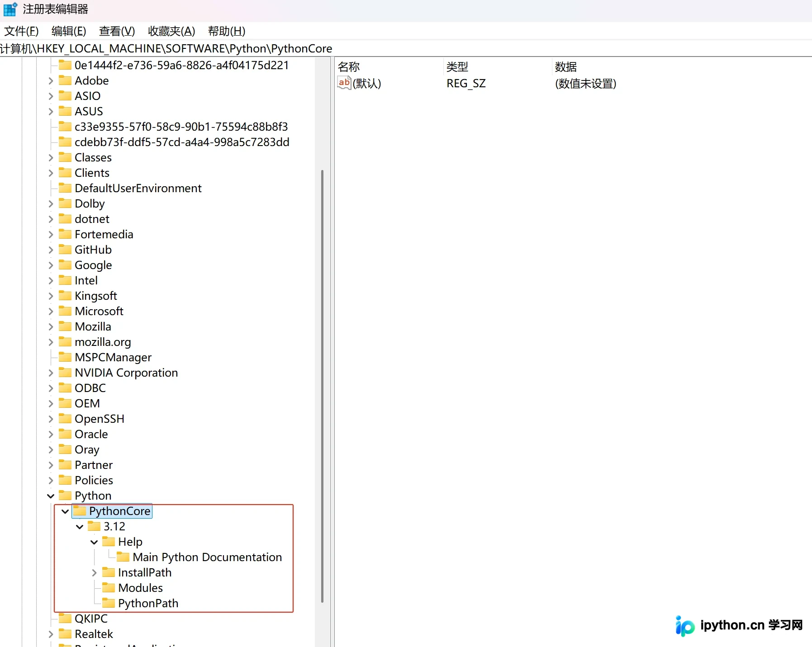Image resolution: width=812 pixels, height=647 pixels.
Task: Click the tree pane vertical scrollbar thumb
Action: click(x=322, y=386)
